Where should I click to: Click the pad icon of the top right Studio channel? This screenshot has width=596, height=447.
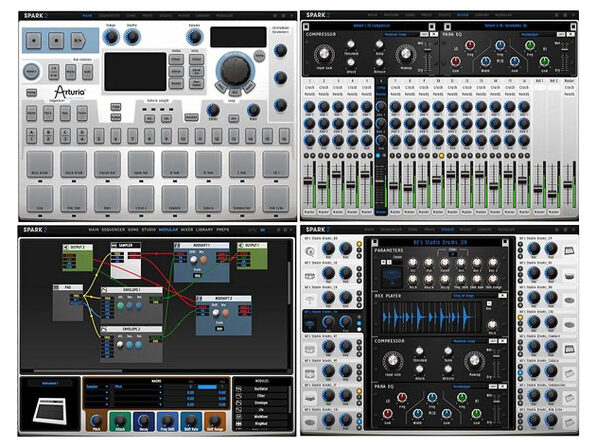[x=569, y=250]
